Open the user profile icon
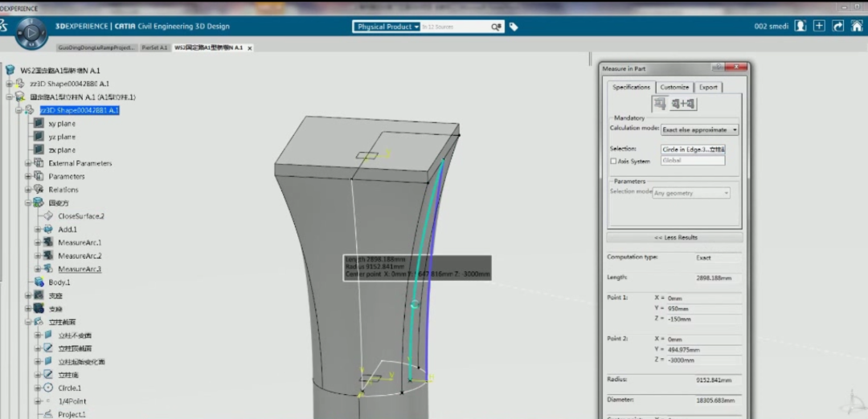 click(800, 26)
